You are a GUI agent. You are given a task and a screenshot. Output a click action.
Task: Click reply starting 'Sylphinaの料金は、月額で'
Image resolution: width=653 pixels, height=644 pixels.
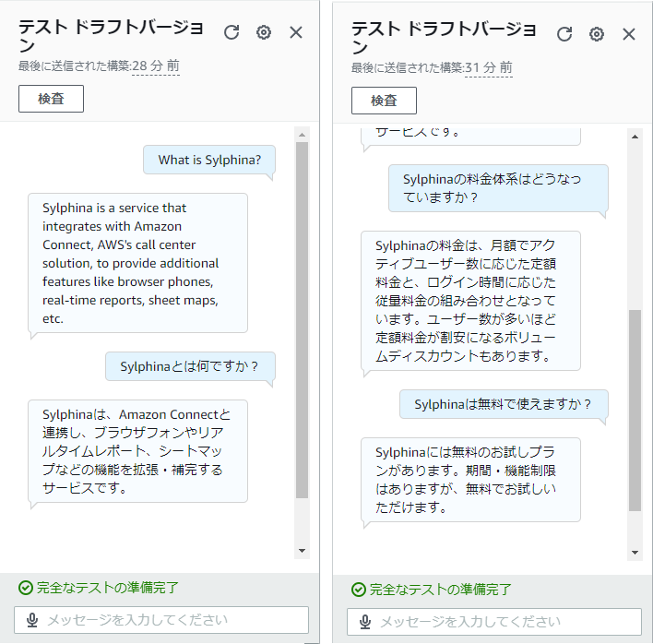pos(470,301)
